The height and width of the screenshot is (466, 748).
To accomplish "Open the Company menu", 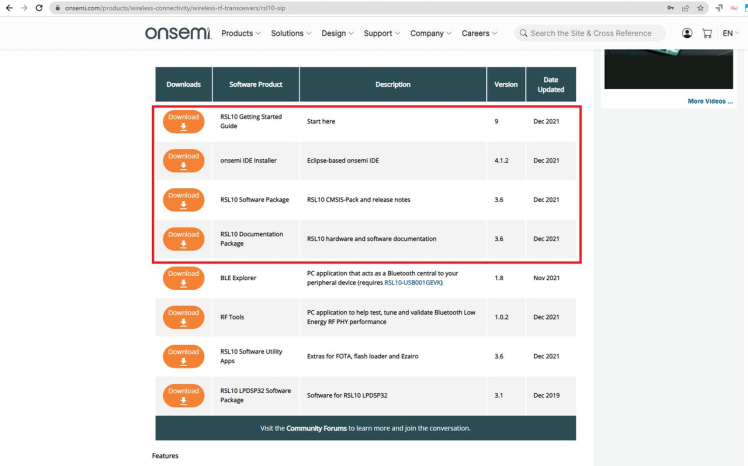I will coord(431,33).
